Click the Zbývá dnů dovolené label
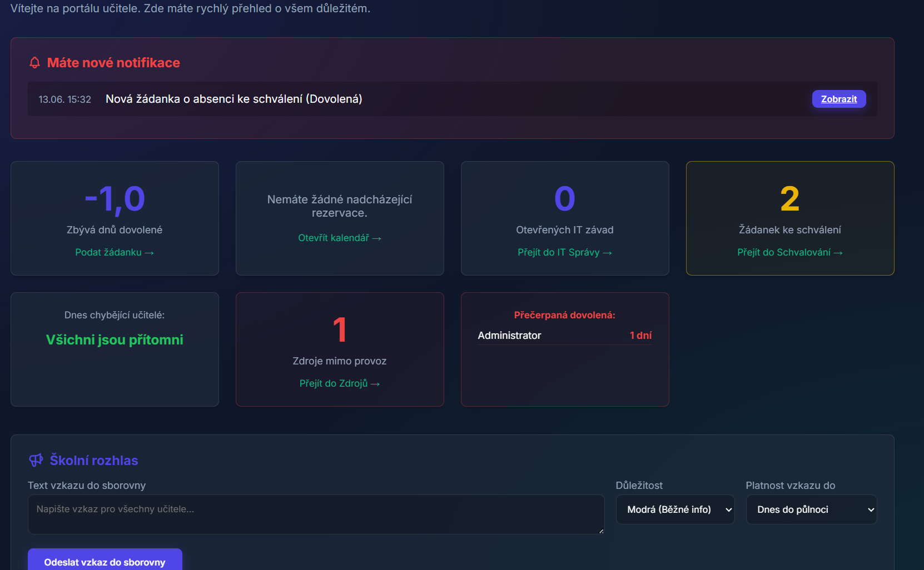 (x=115, y=230)
